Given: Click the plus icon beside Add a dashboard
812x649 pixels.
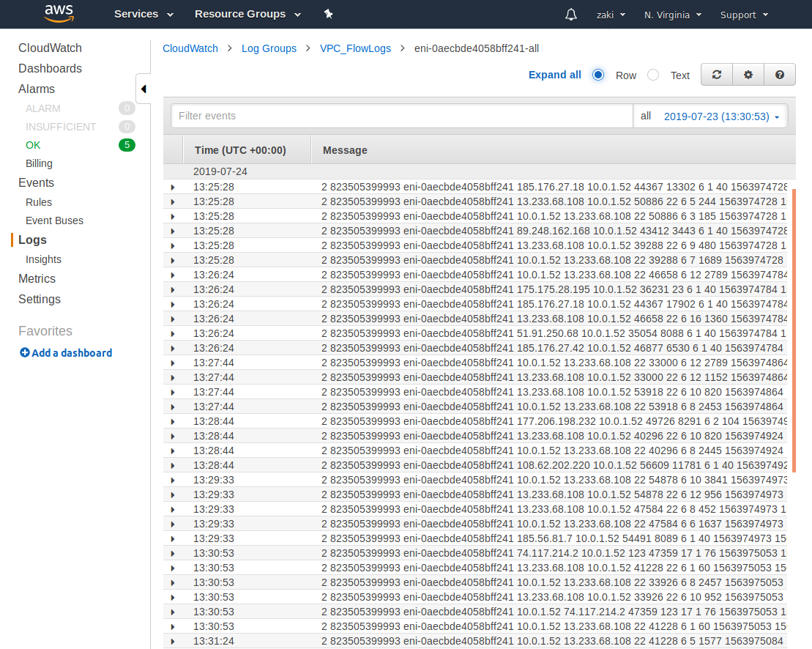Looking at the screenshot, I should (24, 353).
